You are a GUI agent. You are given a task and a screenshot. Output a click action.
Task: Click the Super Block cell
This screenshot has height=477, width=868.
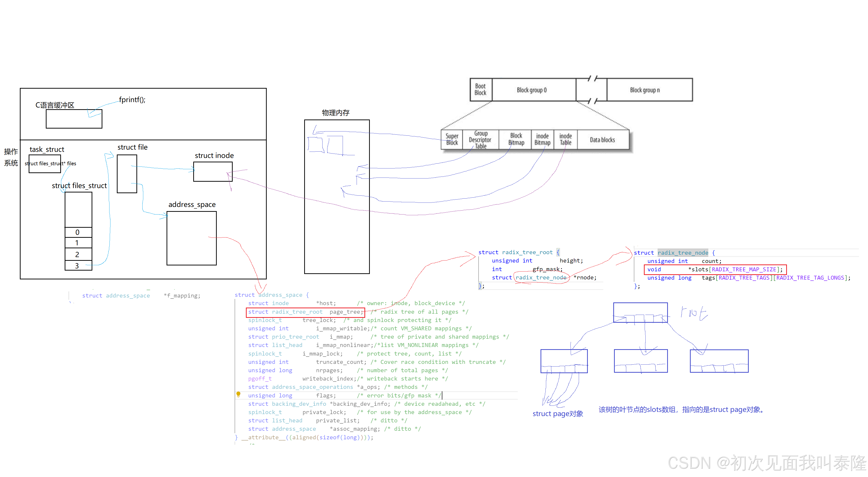452,140
